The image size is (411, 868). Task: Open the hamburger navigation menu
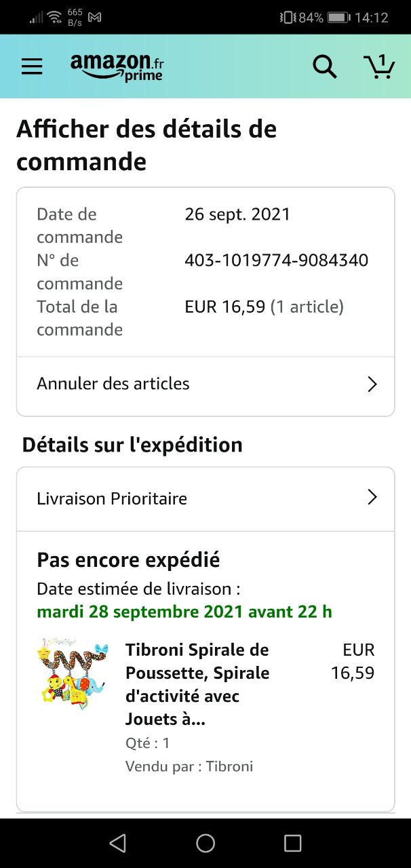pyautogui.click(x=32, y=66)
